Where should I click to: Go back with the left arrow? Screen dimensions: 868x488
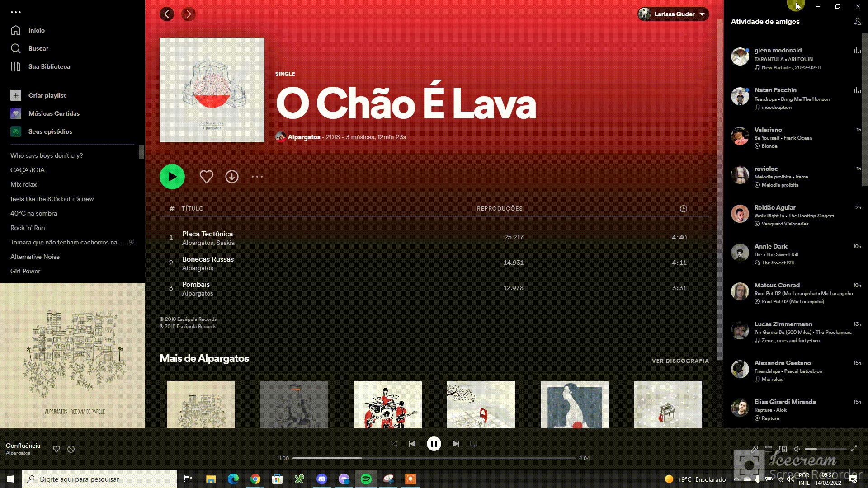(166, 14)
